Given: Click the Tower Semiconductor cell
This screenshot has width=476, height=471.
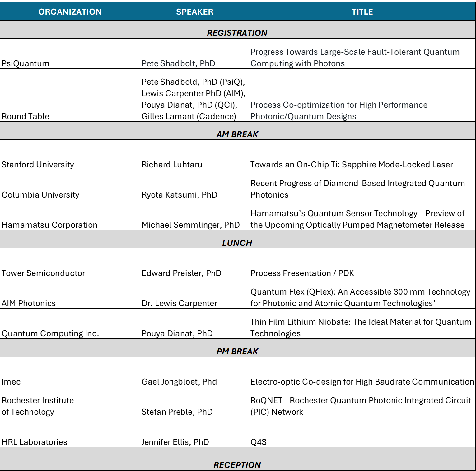Looking at the screenshot, I should click(70, 263).
